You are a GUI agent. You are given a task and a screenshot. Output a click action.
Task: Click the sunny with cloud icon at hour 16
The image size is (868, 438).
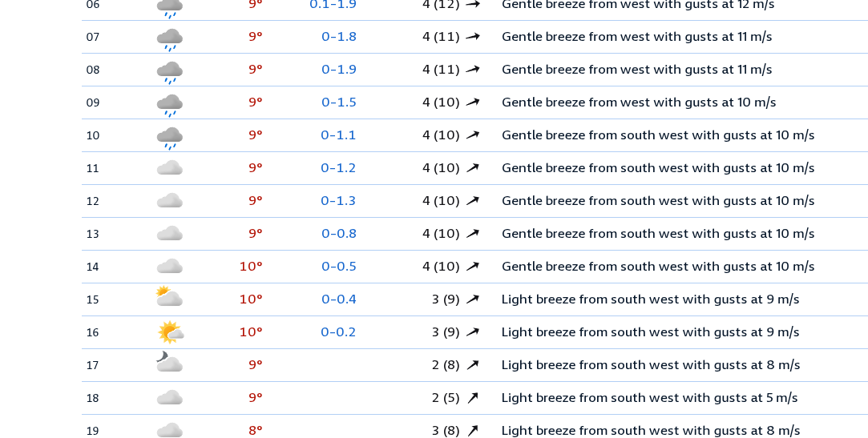(170, 332)
